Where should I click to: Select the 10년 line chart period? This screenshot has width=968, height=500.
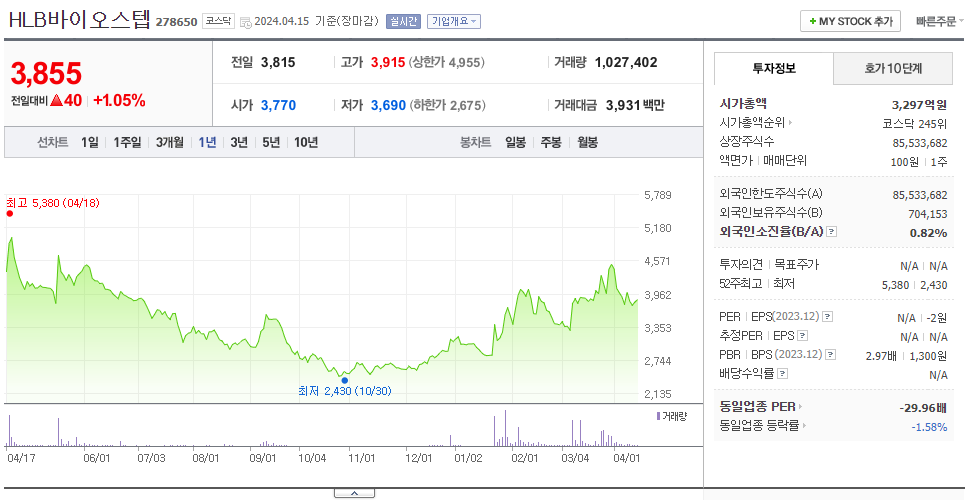pos(306,143)
